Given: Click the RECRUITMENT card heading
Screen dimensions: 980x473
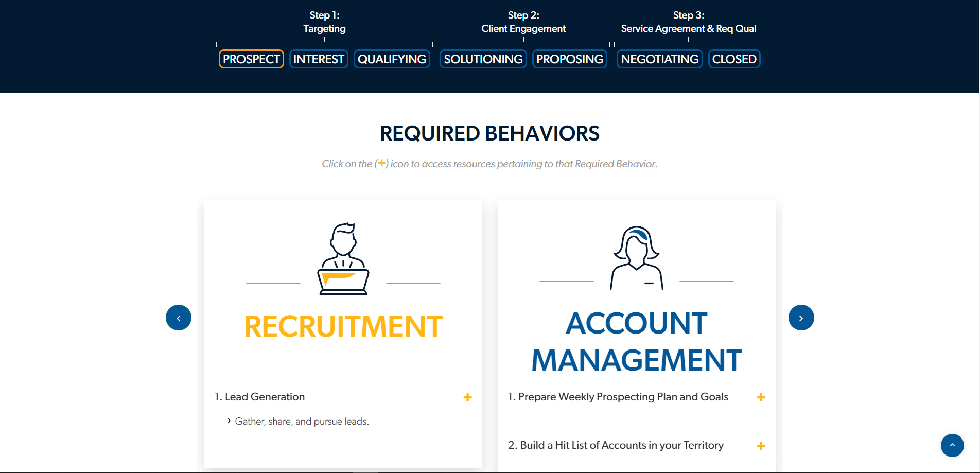Looking at the screenshot, I should (343, 326).
